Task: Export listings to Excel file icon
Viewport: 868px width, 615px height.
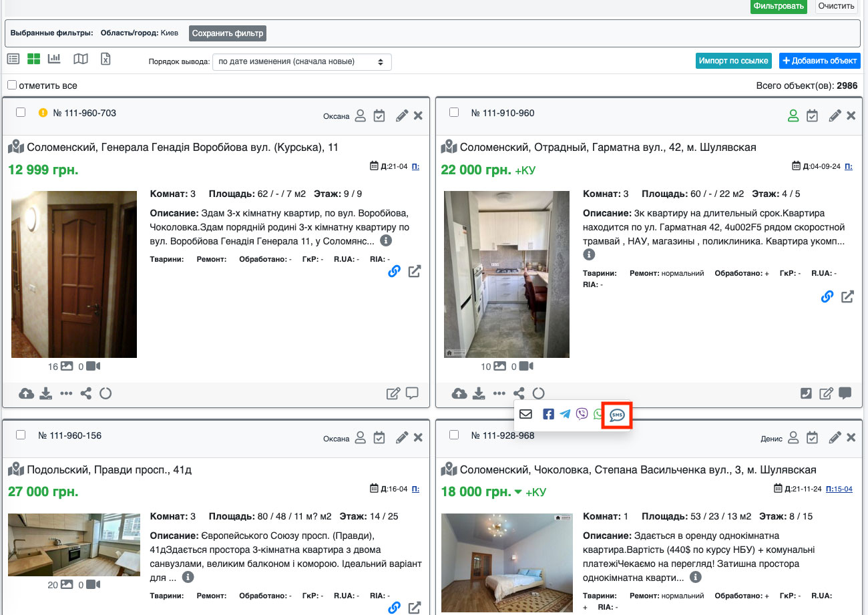Action: pyautogui.click(x=105, y=59)
